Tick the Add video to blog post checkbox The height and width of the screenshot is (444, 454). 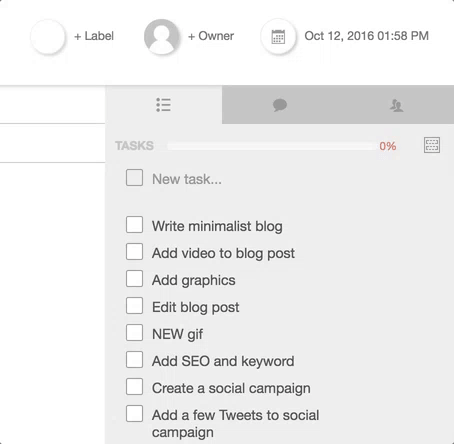[x=134, y=251]
